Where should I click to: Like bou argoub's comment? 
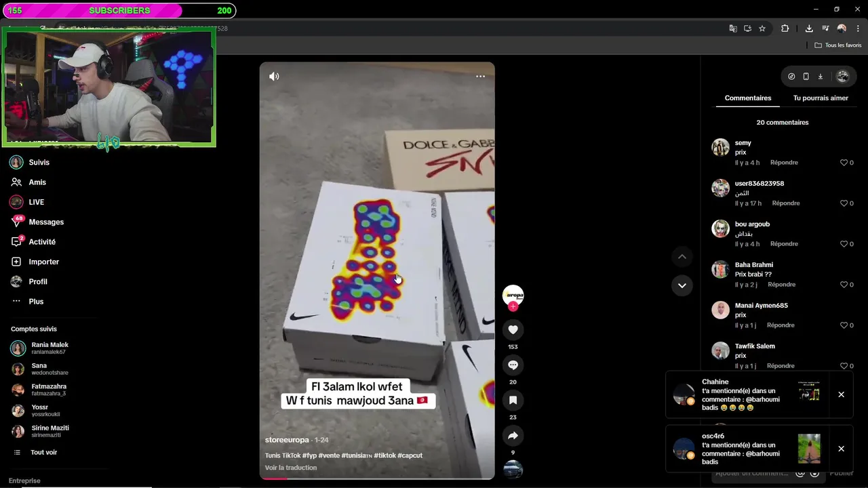click(x=844, y=244)
